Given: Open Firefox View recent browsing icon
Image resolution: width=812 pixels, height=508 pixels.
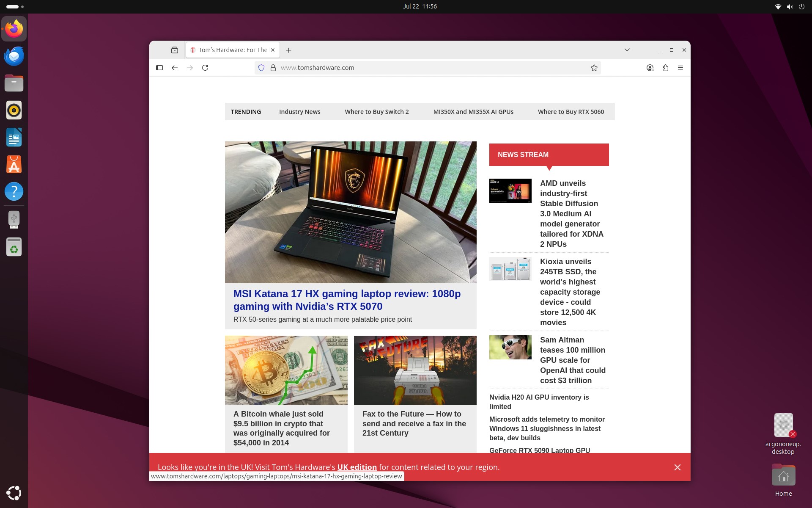Looking at the screenshot, I should point(175,50).
